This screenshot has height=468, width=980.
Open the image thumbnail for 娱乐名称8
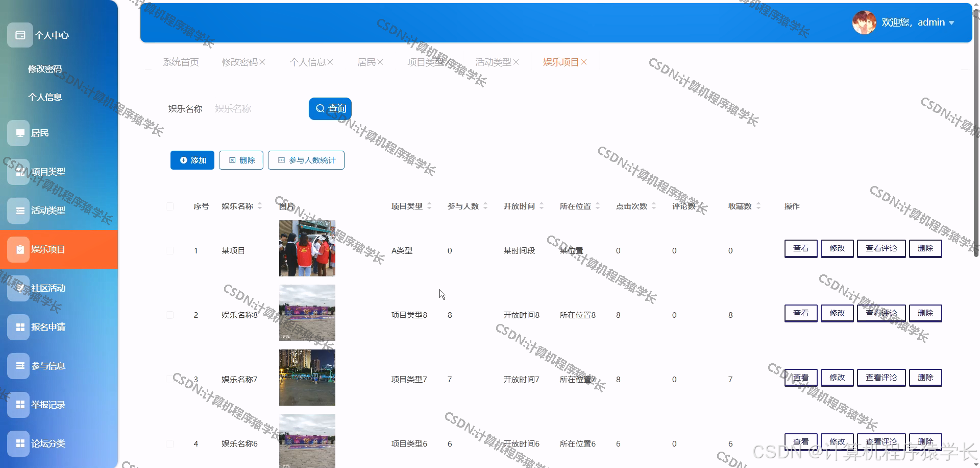pyautogui.click(x=307, y=313)
